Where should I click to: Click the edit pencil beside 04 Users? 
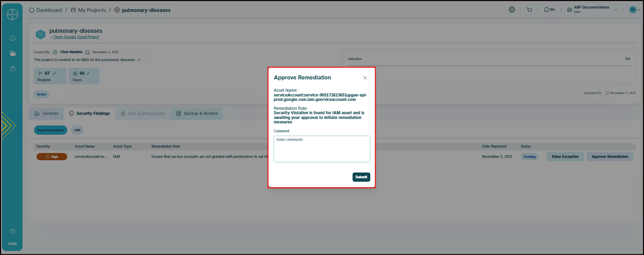88,73
